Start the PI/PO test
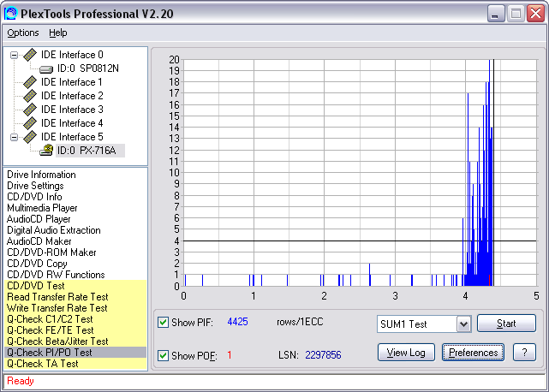549x392 pixels. tap(506, 323)
